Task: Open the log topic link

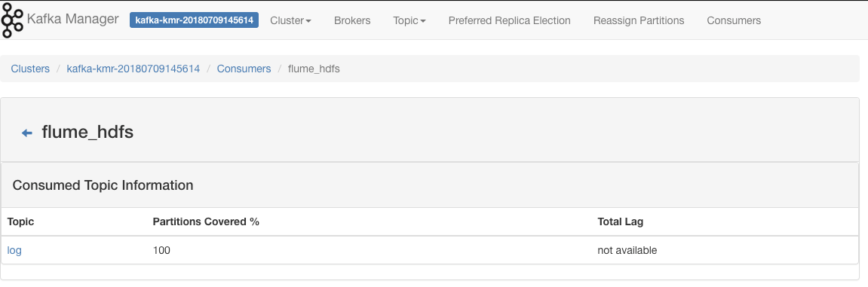Action: pyautogui.click(x=14, y=250)
